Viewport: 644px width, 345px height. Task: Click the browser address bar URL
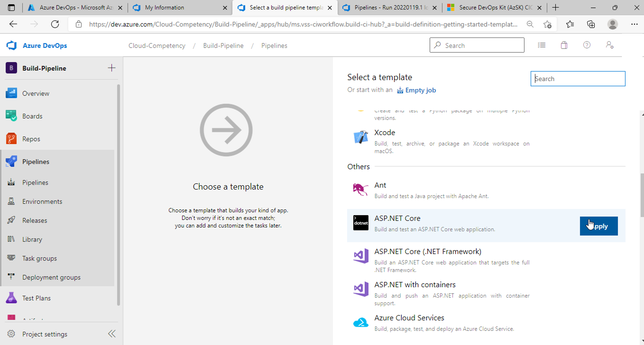(x=303, y=24)
